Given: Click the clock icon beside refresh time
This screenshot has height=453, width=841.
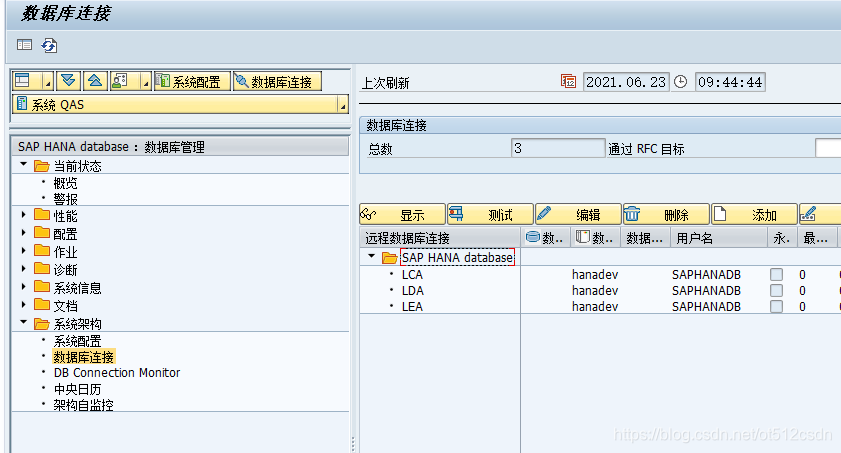Looking at the screenshot, I should (x=681, y=82).
